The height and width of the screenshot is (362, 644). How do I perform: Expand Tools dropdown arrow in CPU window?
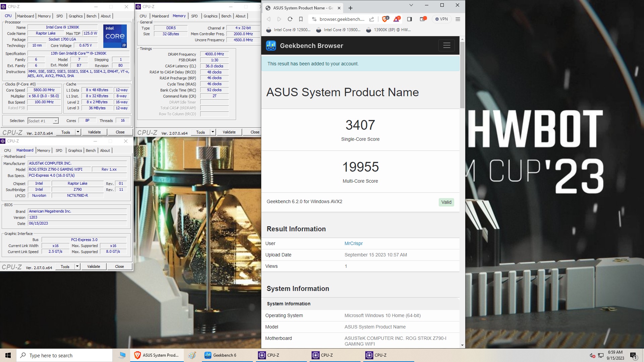[x=78, y=132]
